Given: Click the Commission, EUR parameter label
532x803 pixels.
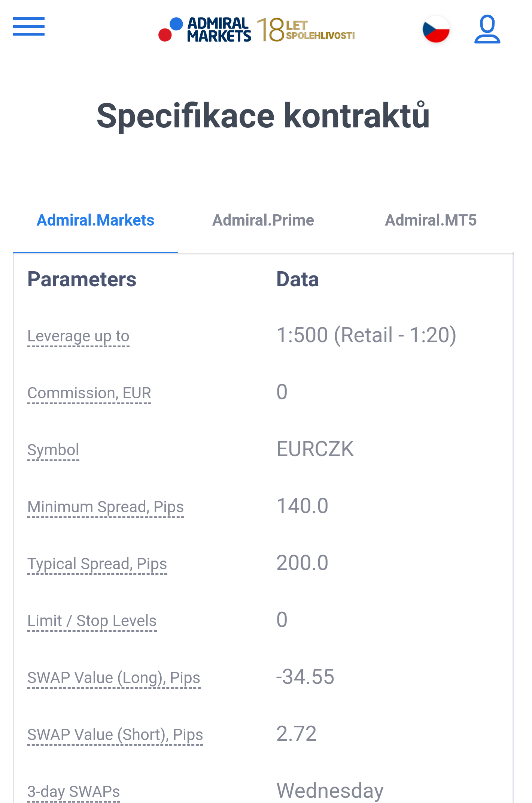Looking at the screenshot, I should coord(89,393).
